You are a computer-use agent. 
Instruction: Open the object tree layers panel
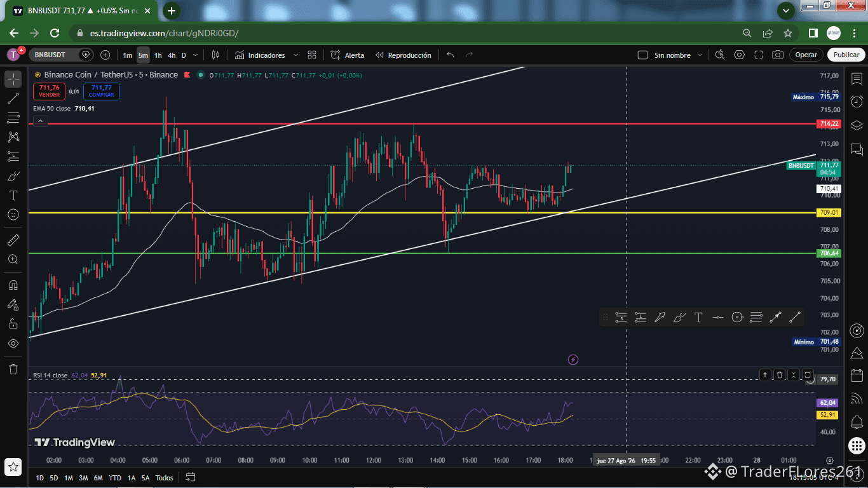pyautogui.click(x=857, y=125)
